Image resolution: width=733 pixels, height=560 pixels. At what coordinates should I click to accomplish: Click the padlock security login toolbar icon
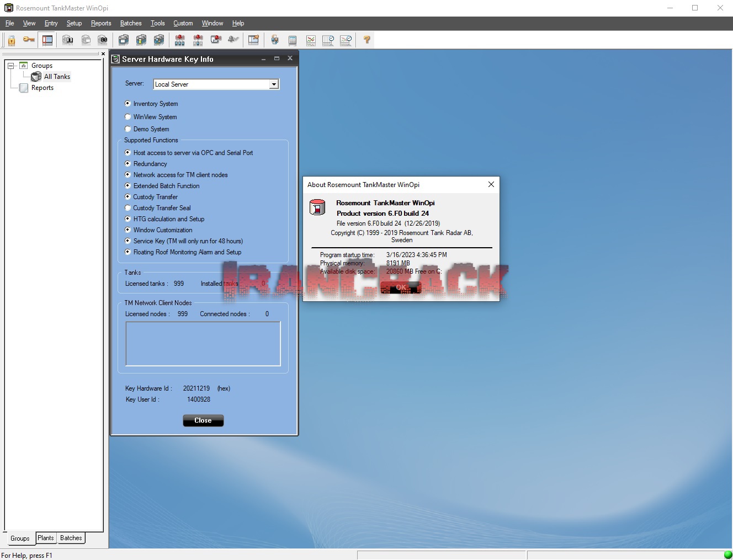click(x=11, y=40)
